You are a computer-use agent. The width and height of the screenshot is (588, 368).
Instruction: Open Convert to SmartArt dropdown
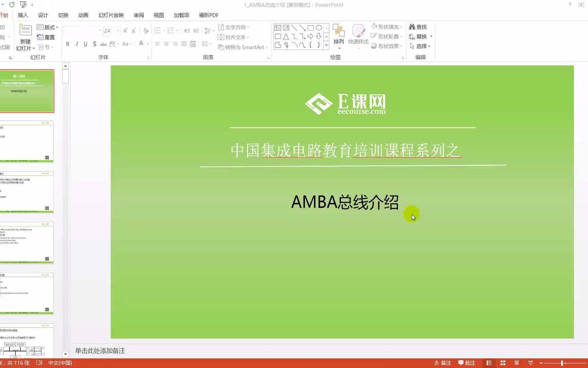(243, 47)
